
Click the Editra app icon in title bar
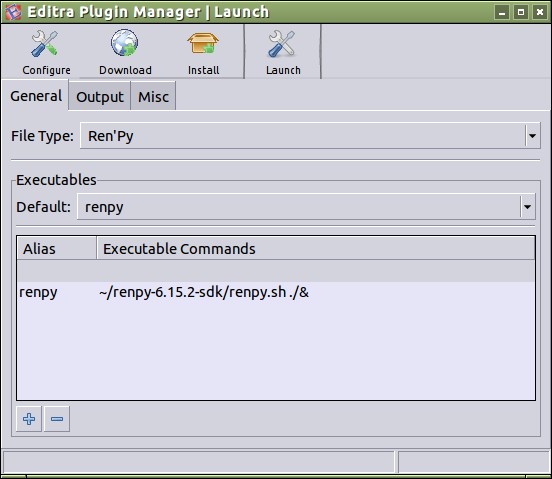[x=13, y=12]
